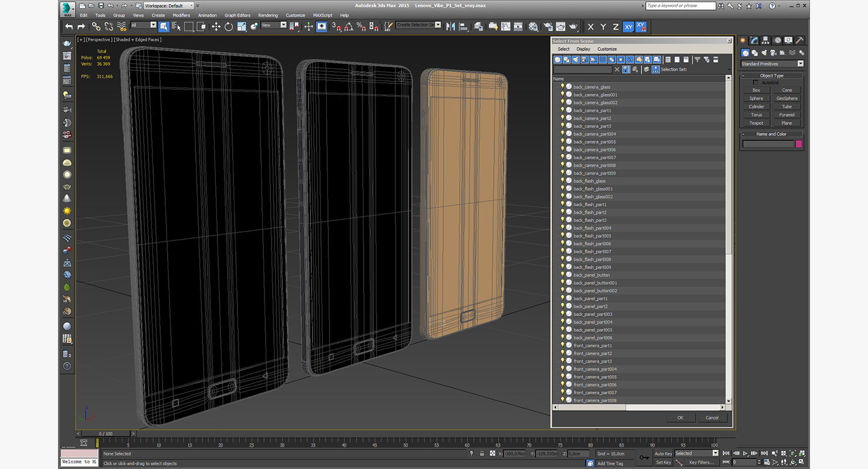This screenshot has width=868, height=469.
Task: Open the Selection Set dropdown arrow in dialog
Action: pyautogui.click(x=730, y=70)
